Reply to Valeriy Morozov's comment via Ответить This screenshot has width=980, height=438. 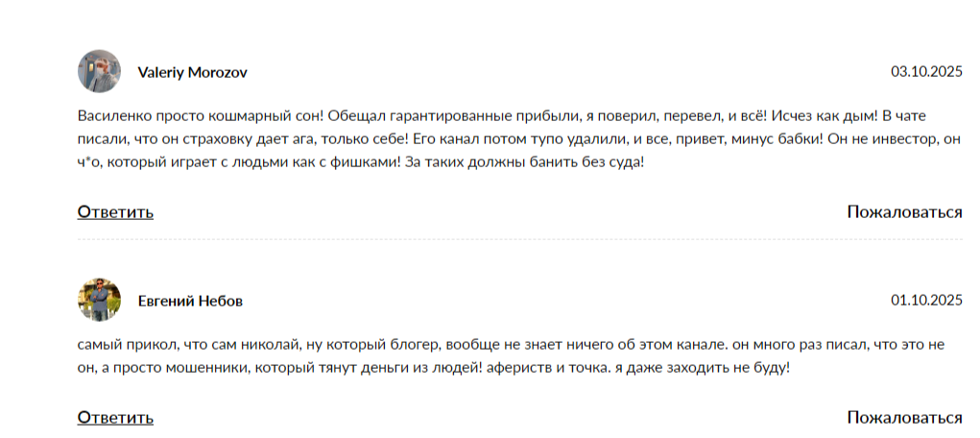[x=115, y=212]
